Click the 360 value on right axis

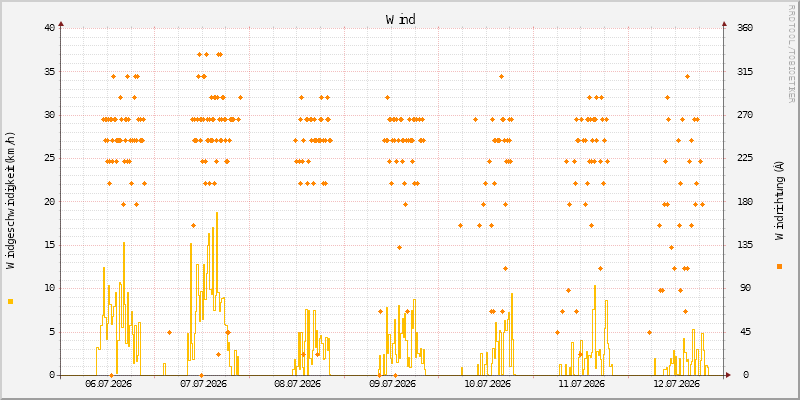[x=746, y=28]
